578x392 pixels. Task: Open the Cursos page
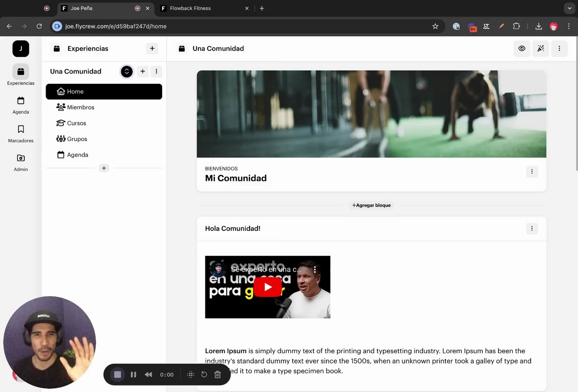(104, 123)
